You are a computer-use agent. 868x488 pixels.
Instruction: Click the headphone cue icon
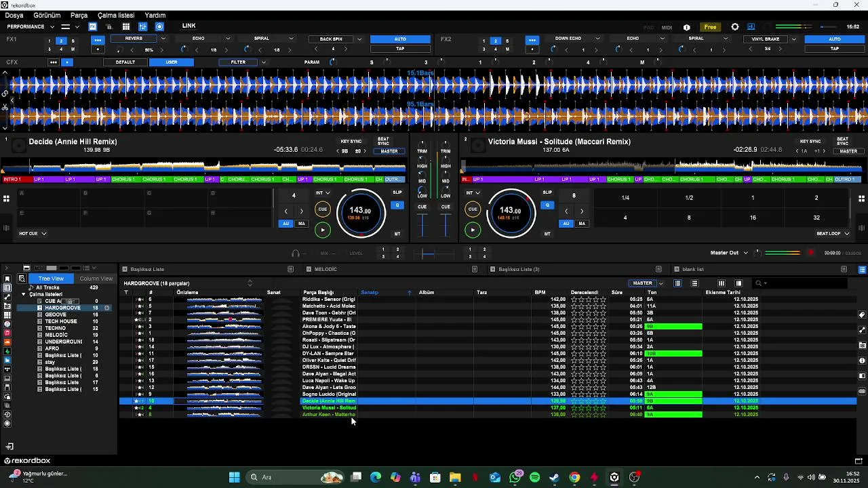click(x=296, y=253)
